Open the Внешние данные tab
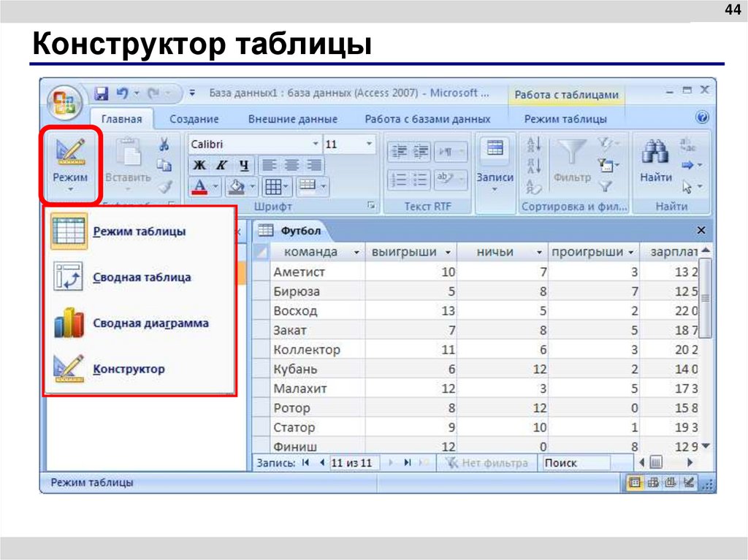The image size is (748, 560). coord(295,118)
